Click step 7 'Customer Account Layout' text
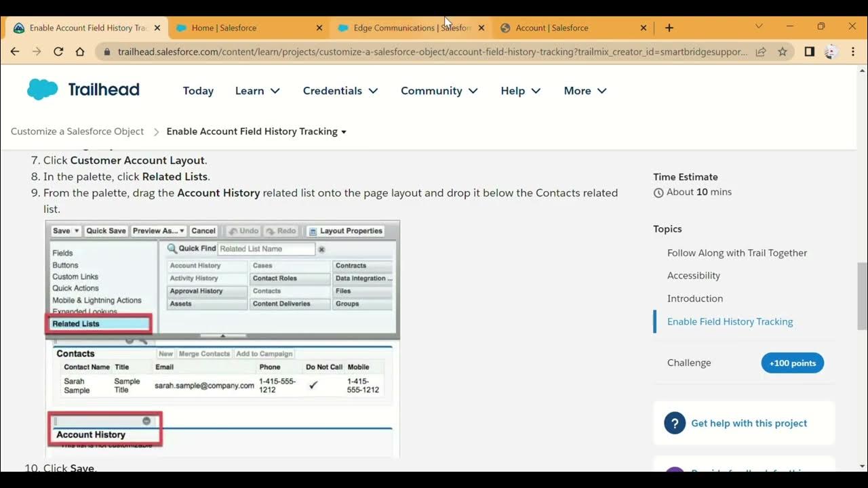 point(137,161)
